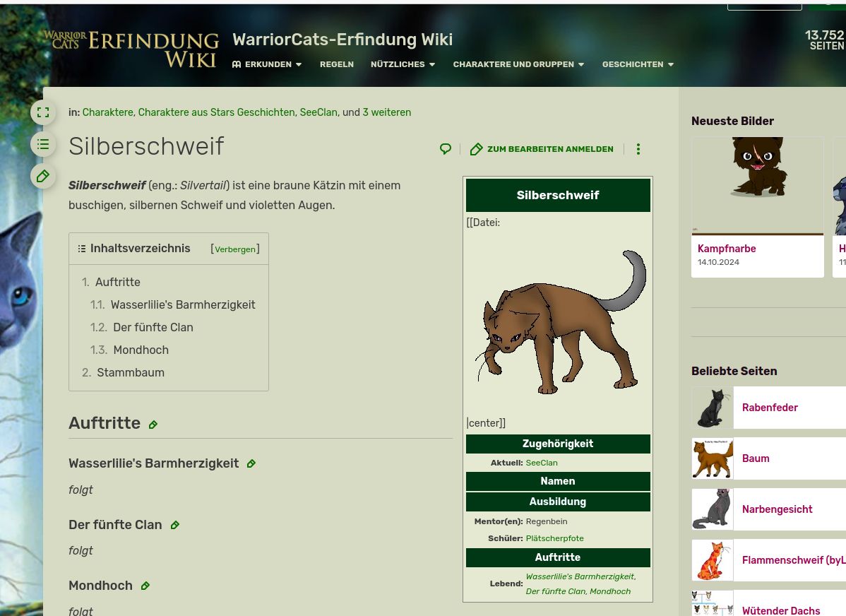
Task: Expand the Erkunden dropdown menu
Action: (x=267, y=64)
